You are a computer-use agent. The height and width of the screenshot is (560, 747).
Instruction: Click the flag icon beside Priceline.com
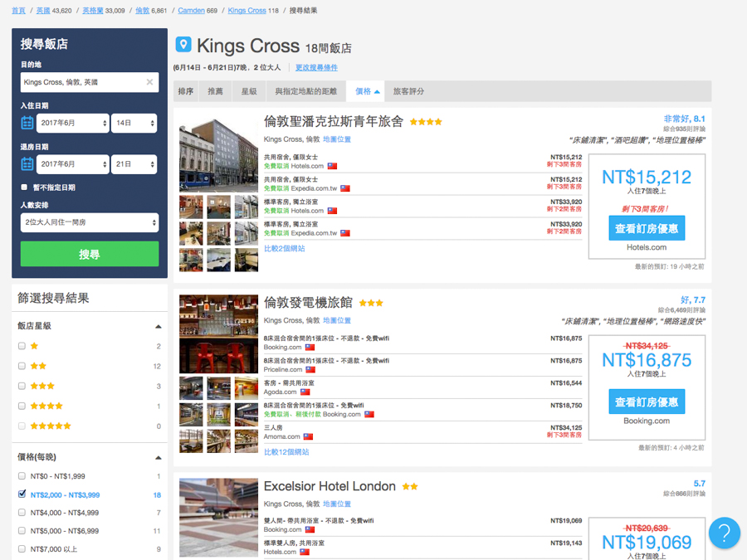pyautogui.click(x=310, y=369)
